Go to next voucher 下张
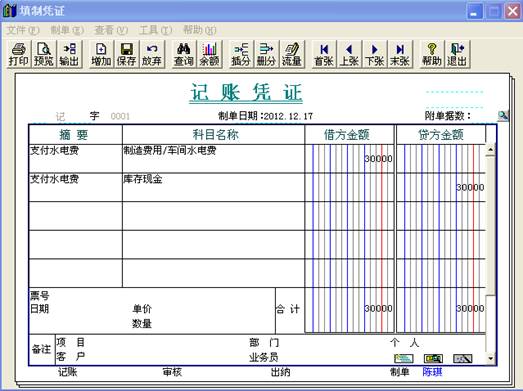The height and width of the screenshot is (391, 523). point(375,54)
